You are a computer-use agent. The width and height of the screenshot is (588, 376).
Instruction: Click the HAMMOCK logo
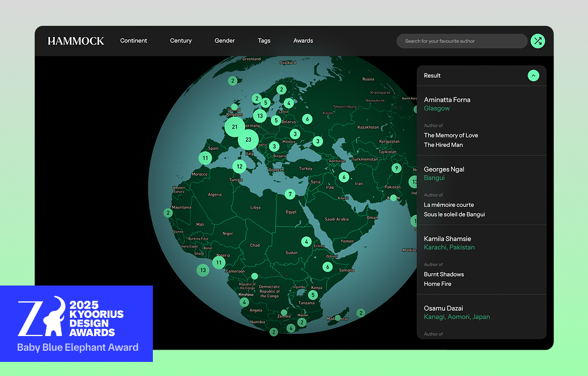pos(76,41)
